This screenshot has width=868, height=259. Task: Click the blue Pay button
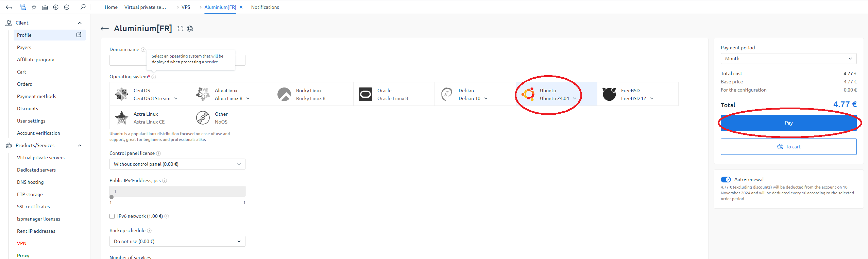pyautogui.click(x=788, y=123)
